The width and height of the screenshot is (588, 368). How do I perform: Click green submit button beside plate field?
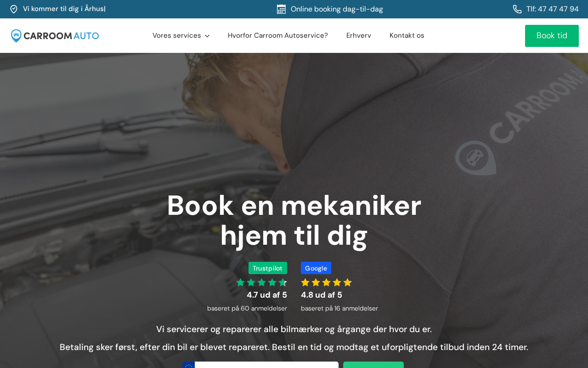pyautogui.click(x=373, y=365)
